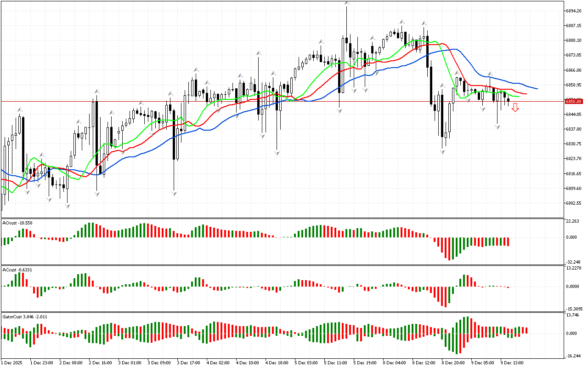Click the up fractal above the 4 Dec 10:00 spike
Screen dimensions: 588x368
point(259,54)
